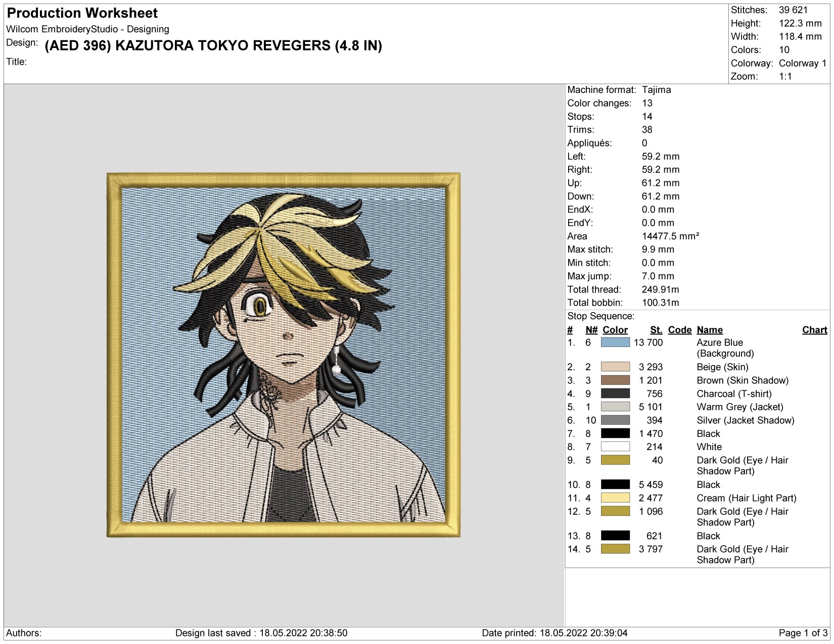Image resolution: width=834 pixels, height=644 pixels.
Task: Click the 'Stop Sequence:' label
Action: tap(600, 316)
